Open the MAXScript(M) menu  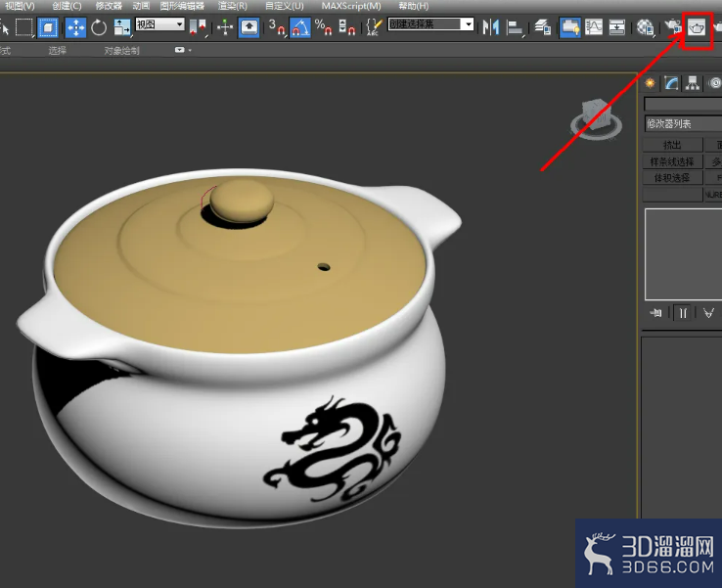(x=351, y=6)
